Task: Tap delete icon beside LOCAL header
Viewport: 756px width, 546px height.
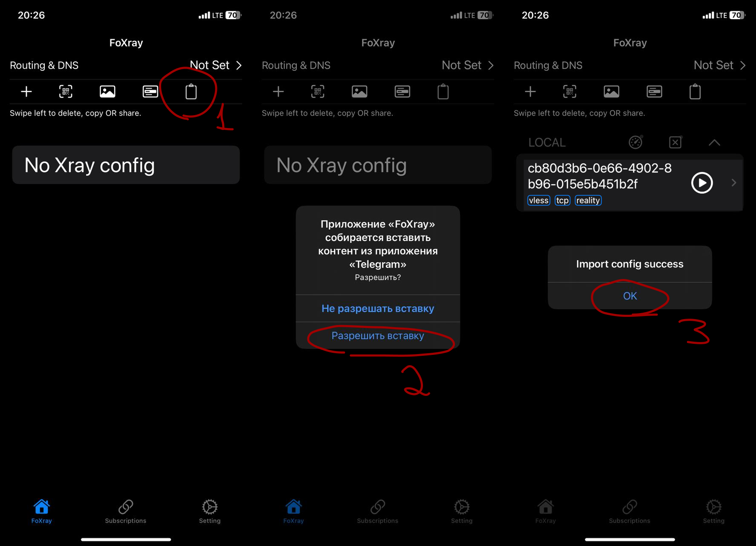Action: click(675, 142)
